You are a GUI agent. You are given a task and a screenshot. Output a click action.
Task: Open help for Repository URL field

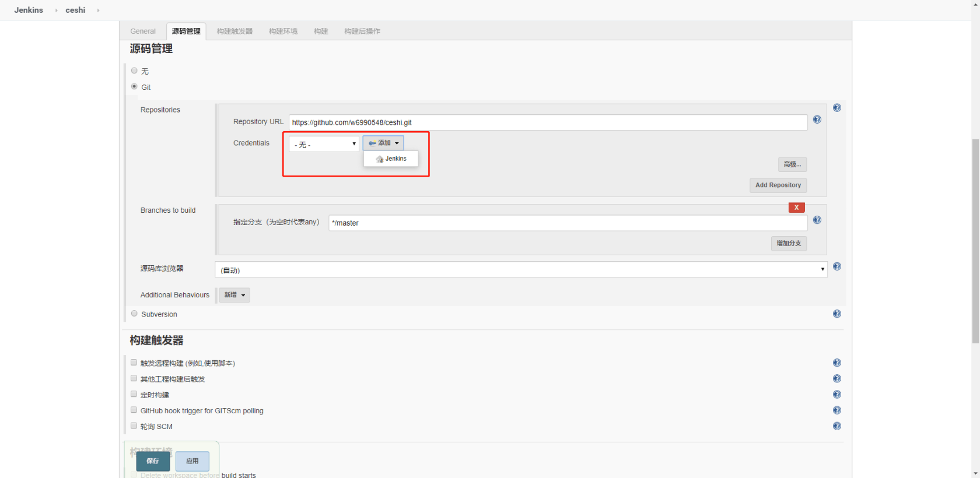(817, 119)
